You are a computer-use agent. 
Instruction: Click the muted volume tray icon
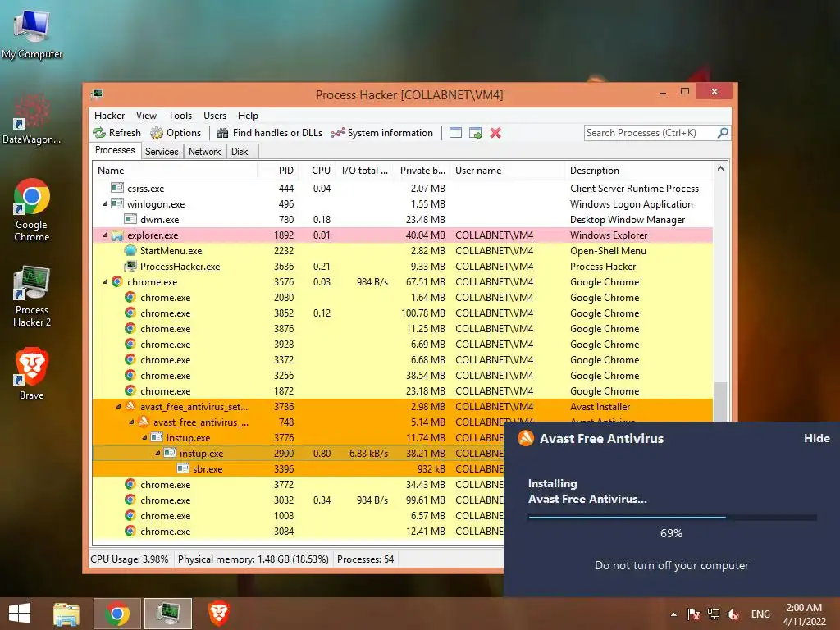(733, 614)
